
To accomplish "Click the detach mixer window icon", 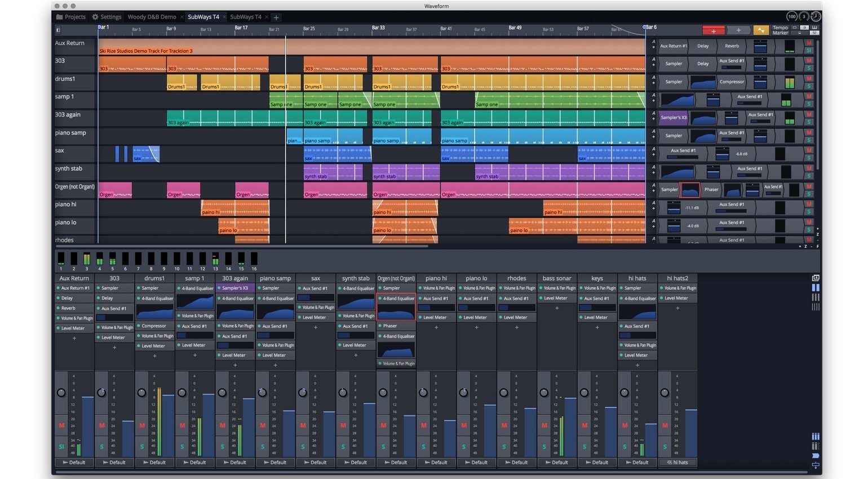I will tap(815, 278).
